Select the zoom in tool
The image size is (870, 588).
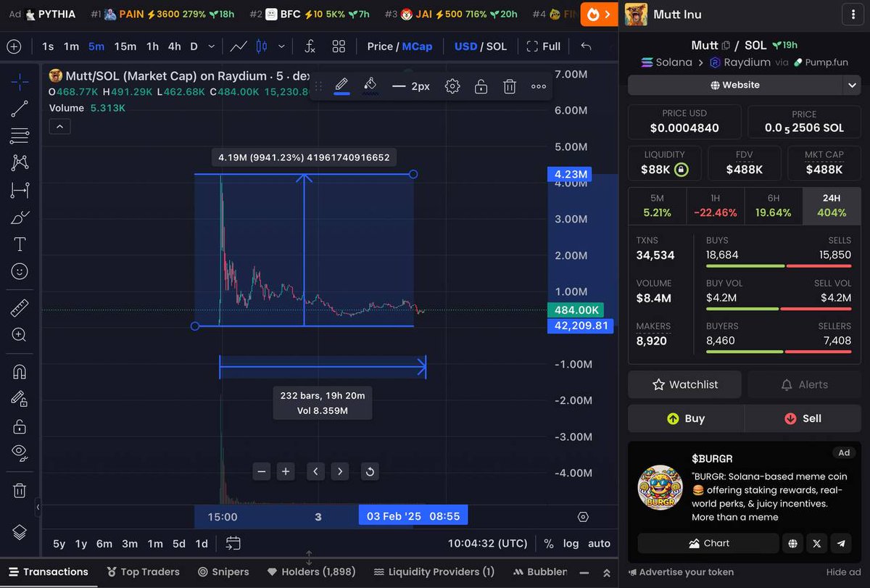pyautogui.click(x=20, y=335)
